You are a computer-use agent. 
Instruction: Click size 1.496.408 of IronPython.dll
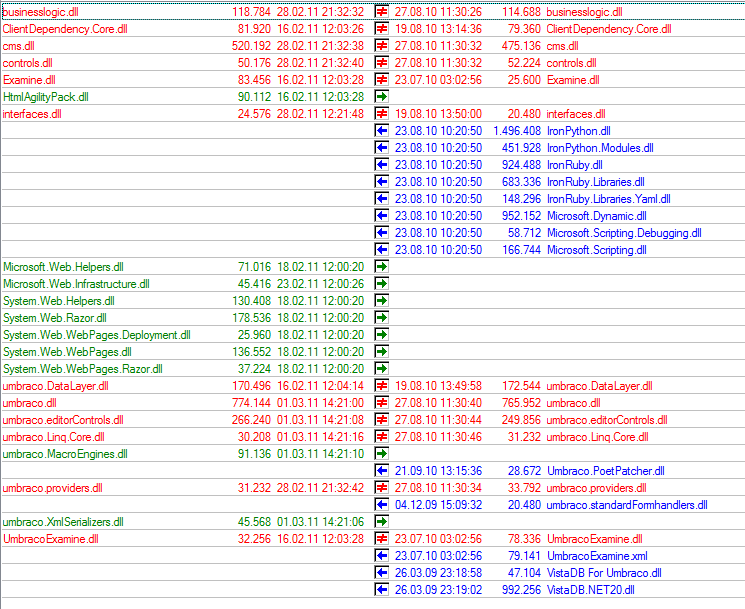517,131
